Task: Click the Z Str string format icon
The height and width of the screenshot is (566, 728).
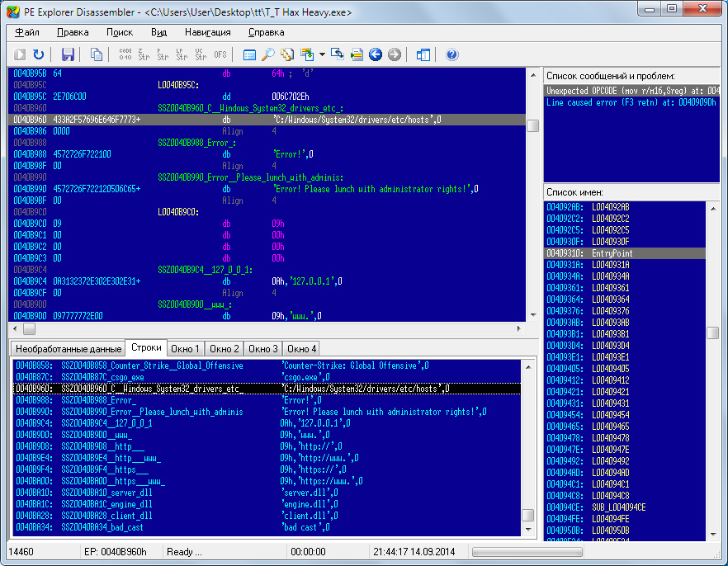Action: (x=144, y=54)
